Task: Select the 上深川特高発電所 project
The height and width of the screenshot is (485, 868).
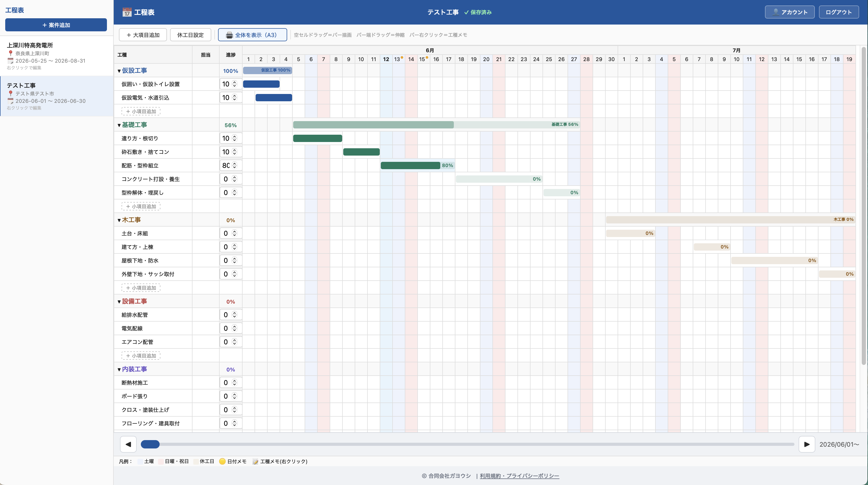Action: 57,56
